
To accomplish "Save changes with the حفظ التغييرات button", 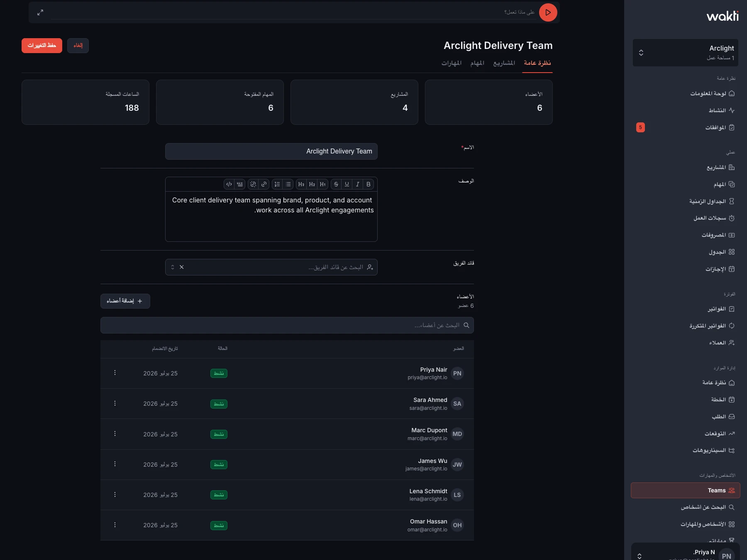I will [x=42, y=46].
